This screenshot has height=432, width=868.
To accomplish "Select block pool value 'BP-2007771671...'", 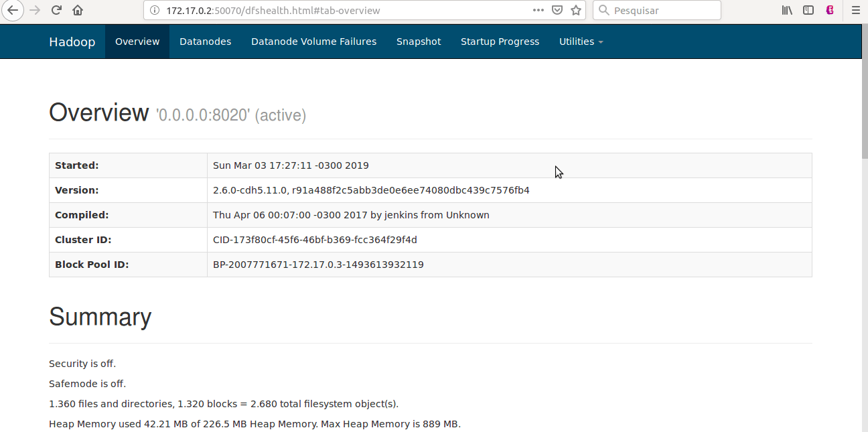I will (318, 265).
